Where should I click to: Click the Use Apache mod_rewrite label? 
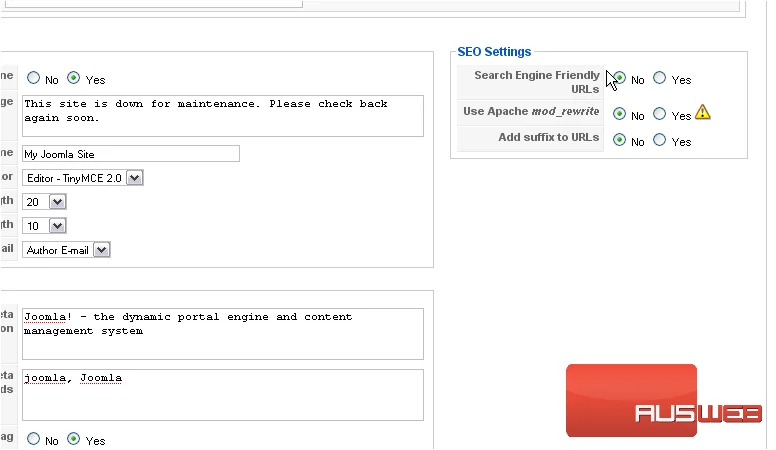pyautogui.click(x=531, y=111)
